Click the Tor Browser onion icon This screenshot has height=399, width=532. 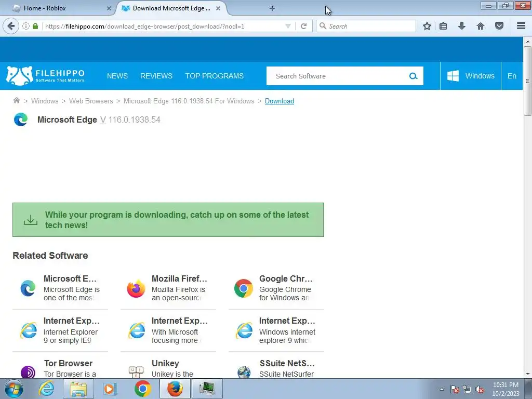pyautogui.click(x=28, y=372)
